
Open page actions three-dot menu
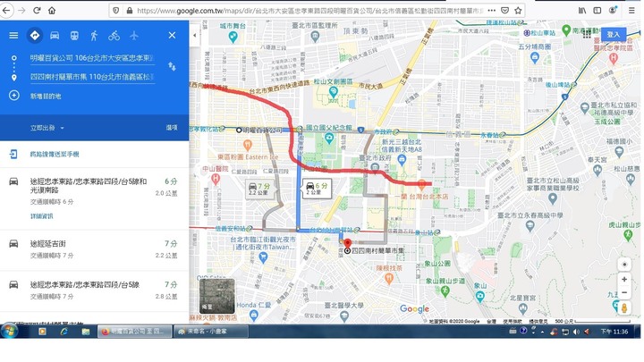(492, 10)
